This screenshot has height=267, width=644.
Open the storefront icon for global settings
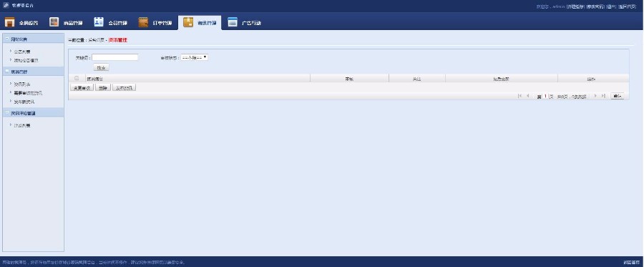point(10,23)
